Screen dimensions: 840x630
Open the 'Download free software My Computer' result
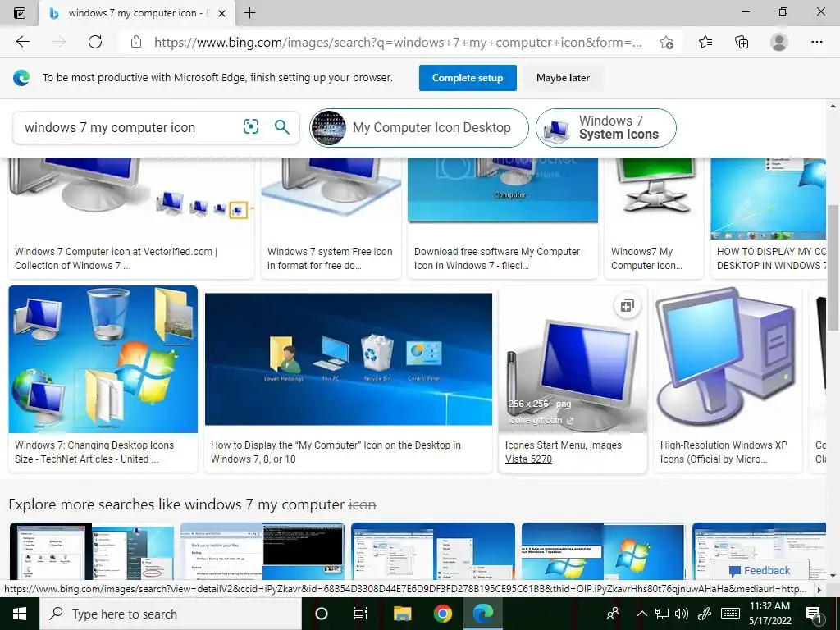[x=503, y=217]
